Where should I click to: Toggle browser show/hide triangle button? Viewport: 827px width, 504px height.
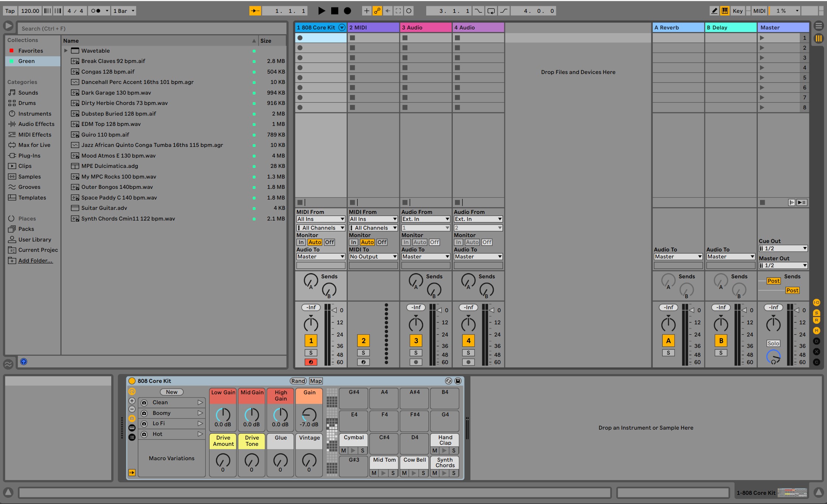point(8,26)
